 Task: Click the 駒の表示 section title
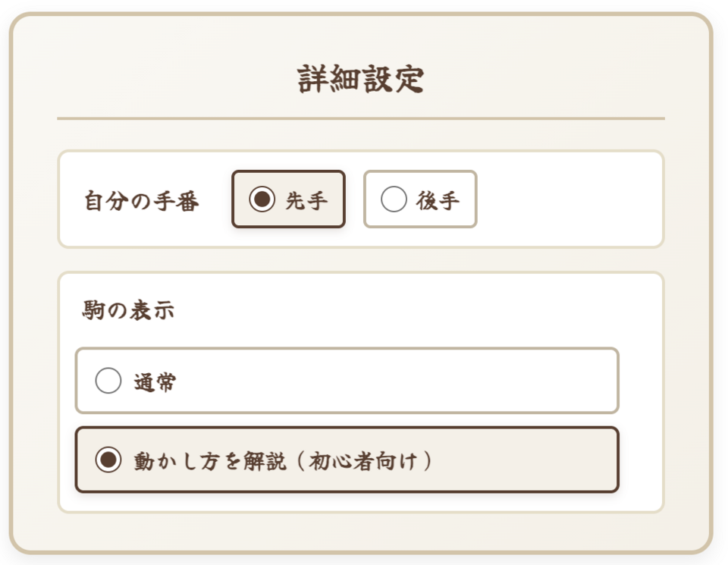pos(128,310)
